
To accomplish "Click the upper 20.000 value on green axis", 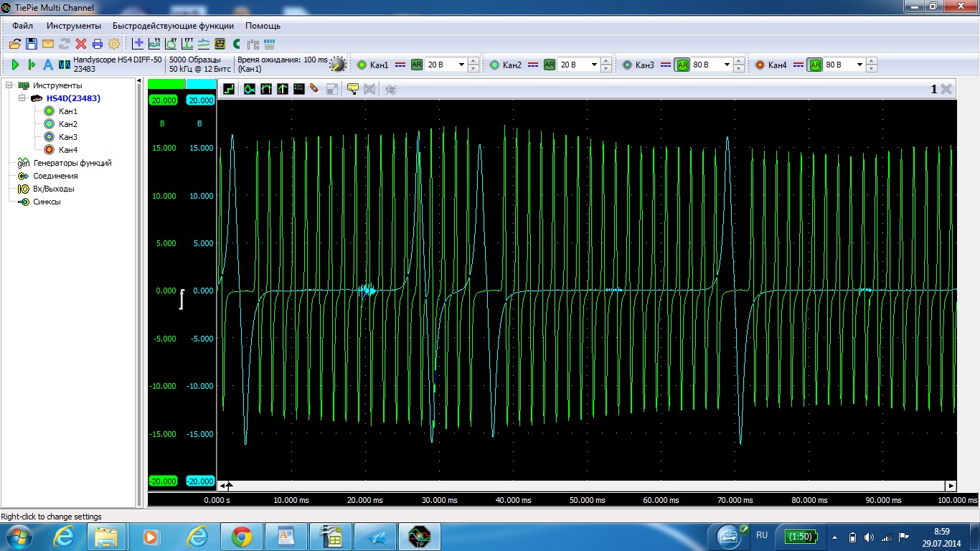I will pyautogui.click(x=163, y=100).
